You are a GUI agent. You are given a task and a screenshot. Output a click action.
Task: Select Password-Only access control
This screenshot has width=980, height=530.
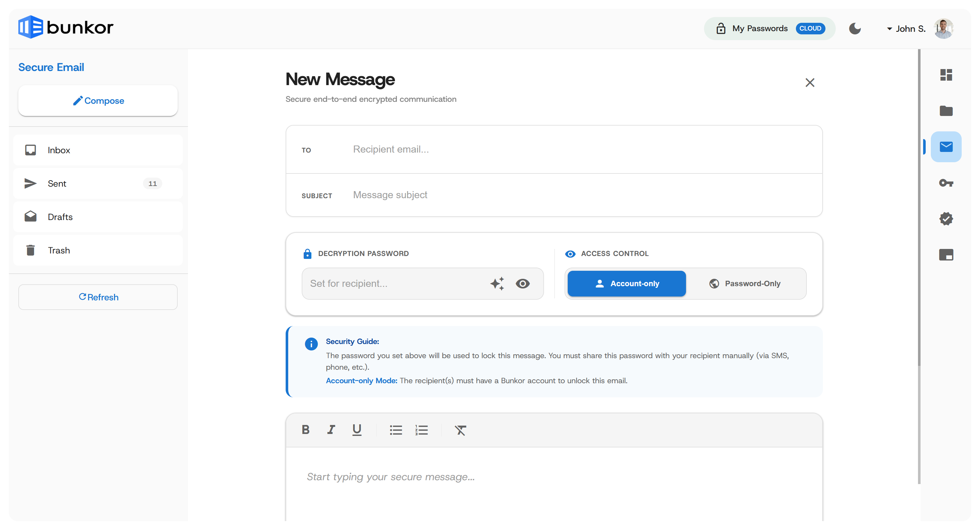click(x=745, y=284)
